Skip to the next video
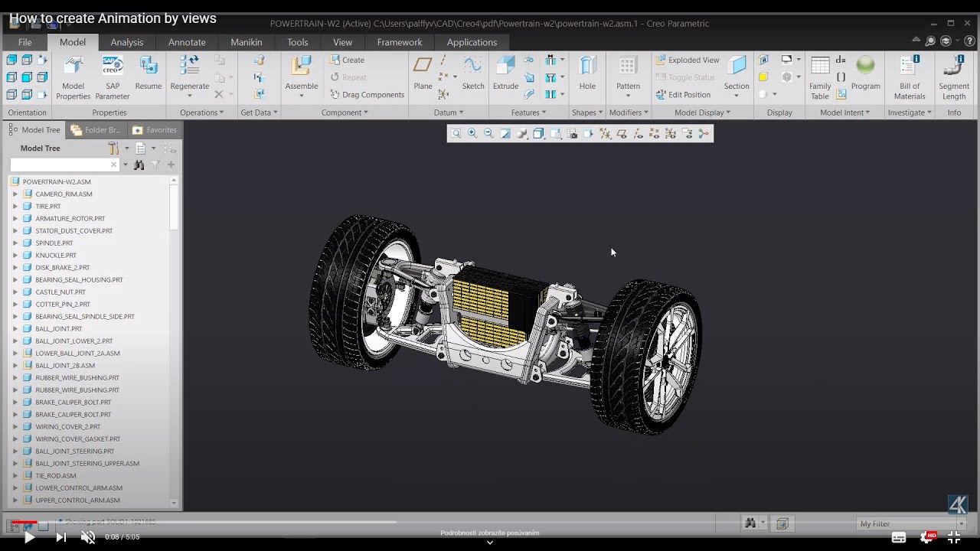The width and height of the screenshot is (980, 551). pos(60,537)
